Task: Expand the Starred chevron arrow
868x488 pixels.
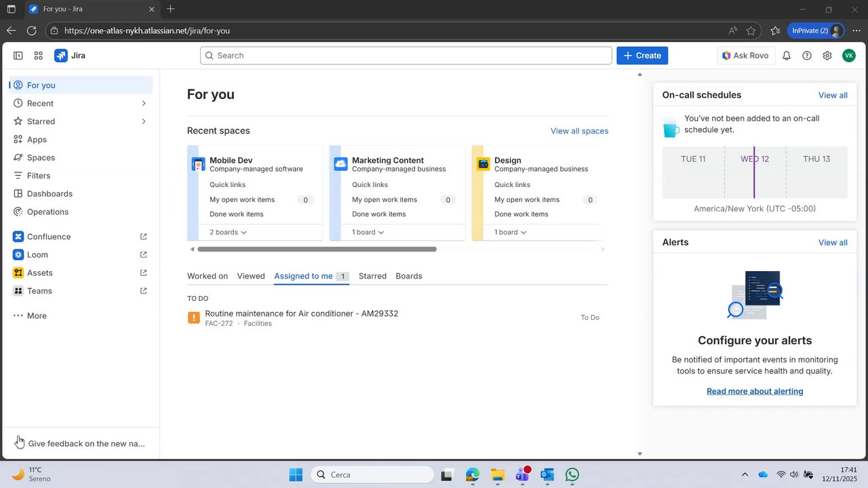Action: (144, 121)
